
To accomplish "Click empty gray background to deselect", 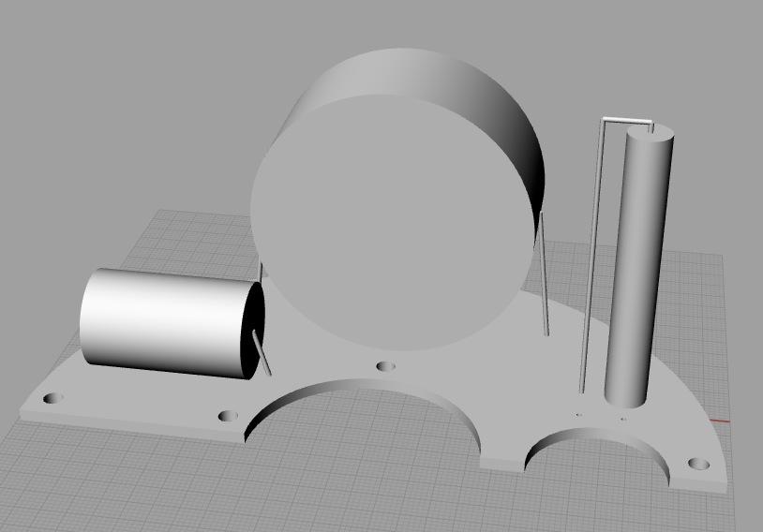I will pos(112,94).
